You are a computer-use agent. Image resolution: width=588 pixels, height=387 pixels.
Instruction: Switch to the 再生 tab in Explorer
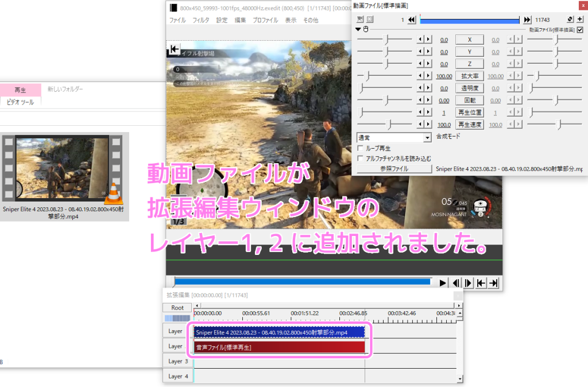(x=20, y=90)
